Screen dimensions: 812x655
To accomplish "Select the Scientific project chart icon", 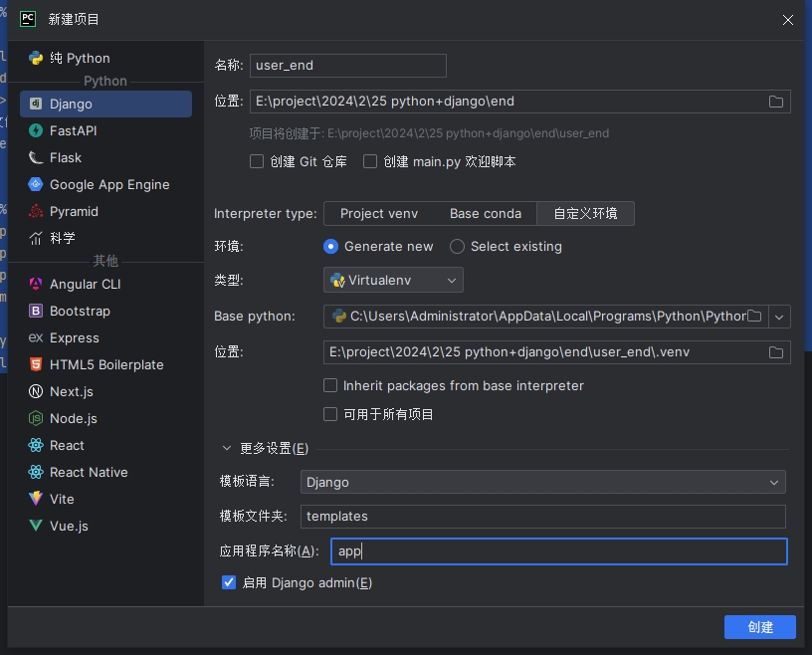I will [36, 238].
